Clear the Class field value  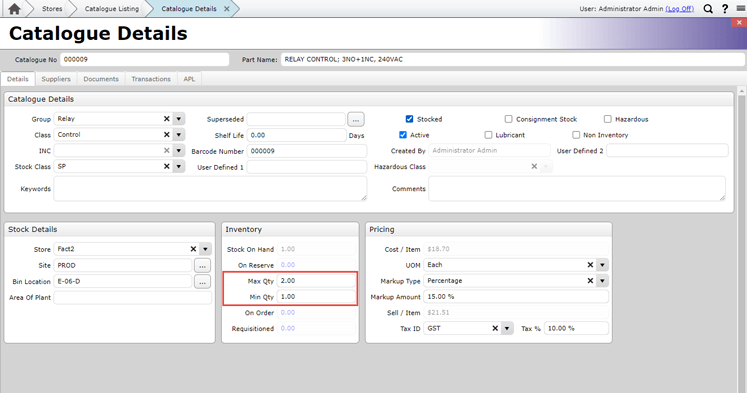pos(167,135)
